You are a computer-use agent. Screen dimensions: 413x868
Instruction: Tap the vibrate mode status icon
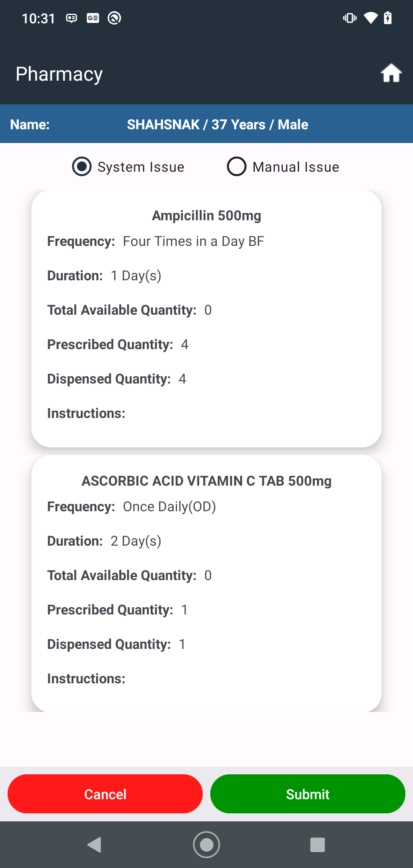coord(350,18)
